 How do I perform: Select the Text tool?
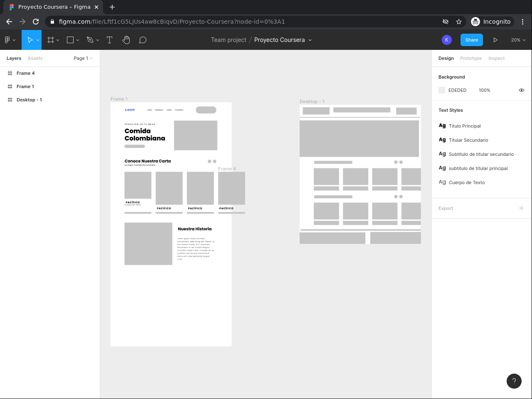[x=110, y=40]
